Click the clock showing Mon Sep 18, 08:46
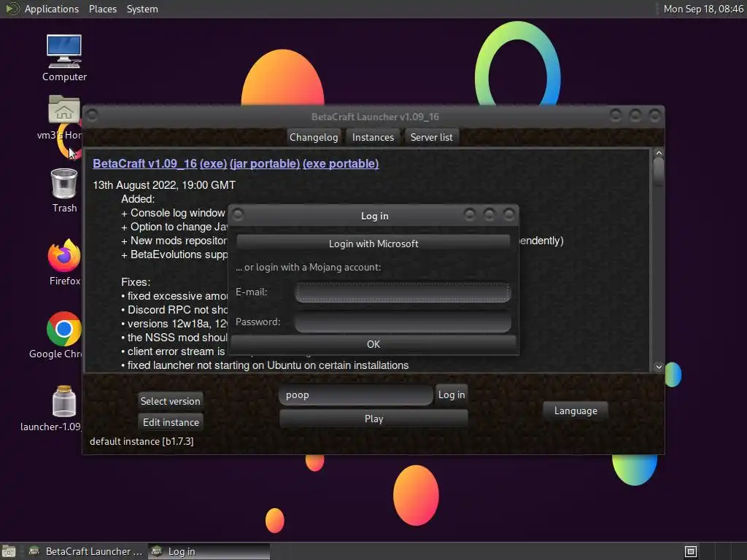 click(x=703, y=9)
